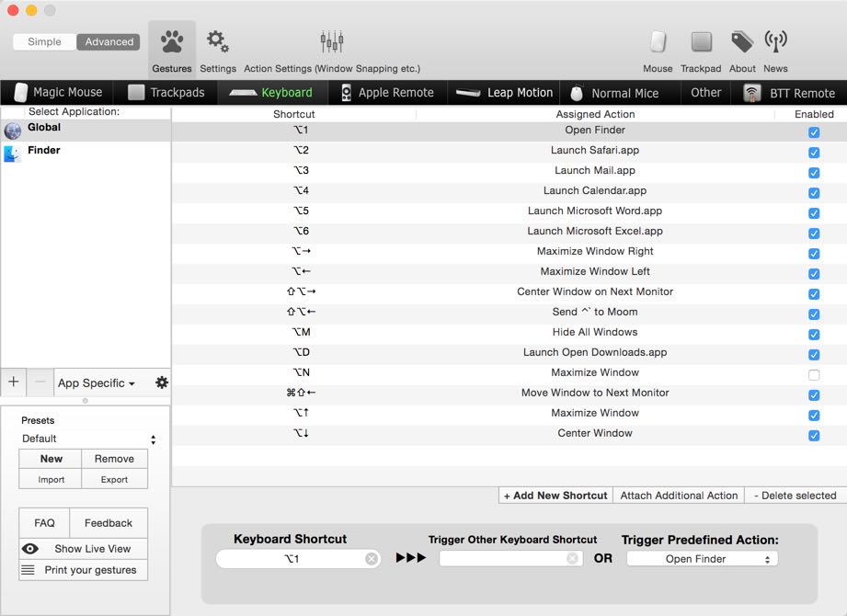
Task: Click the Import button
Action: click(x=51, y=479)
